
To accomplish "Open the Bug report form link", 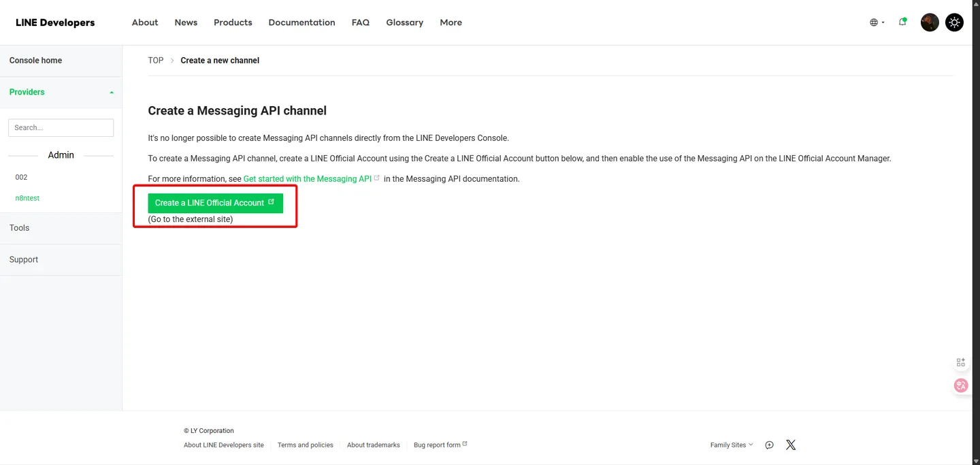I will pos(440,445).
